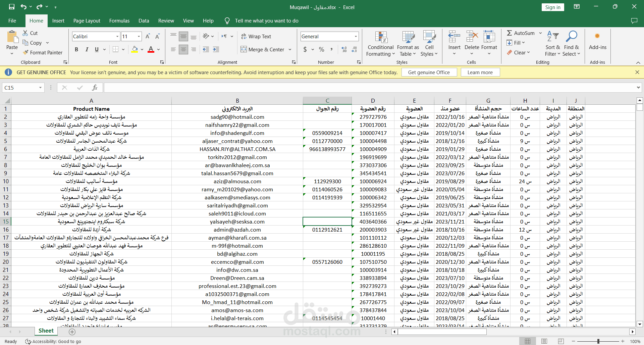
Task: Open Sort & Filter options
Action: point(553,44)
